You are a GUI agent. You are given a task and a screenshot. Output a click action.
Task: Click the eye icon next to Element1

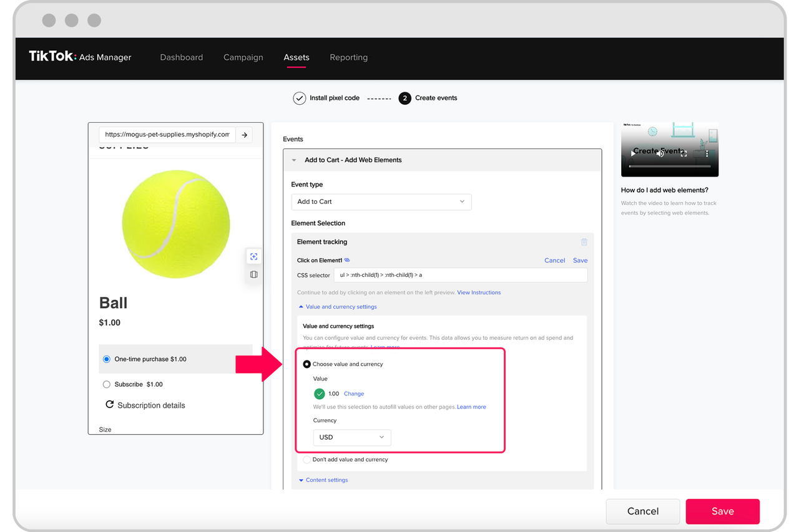347,260
